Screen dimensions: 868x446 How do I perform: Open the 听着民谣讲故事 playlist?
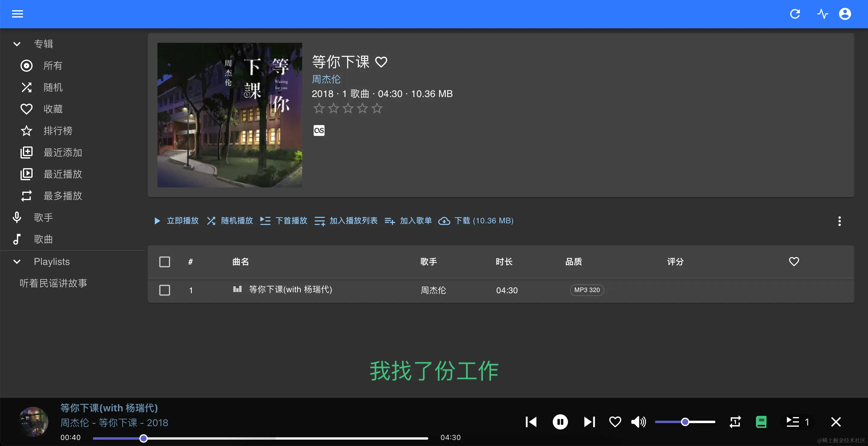[53, 283]
